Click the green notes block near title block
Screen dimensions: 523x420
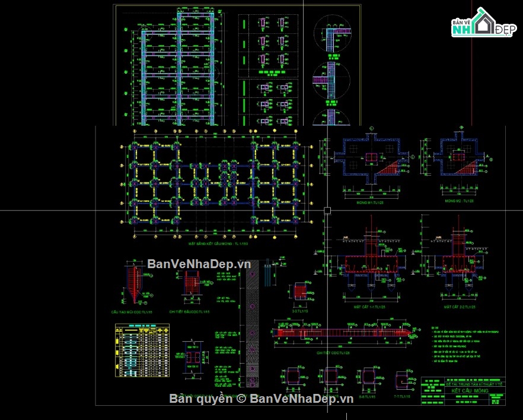click(465, 345)
